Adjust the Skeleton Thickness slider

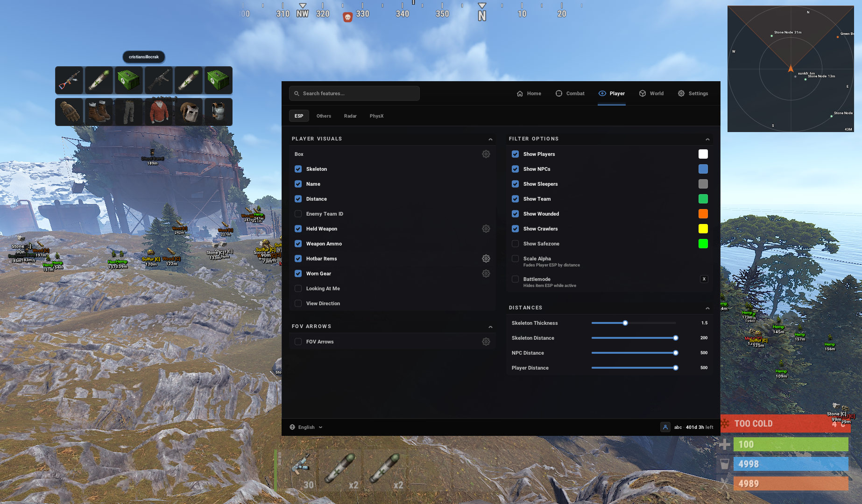pyautogui.click(x=633, y=323)
